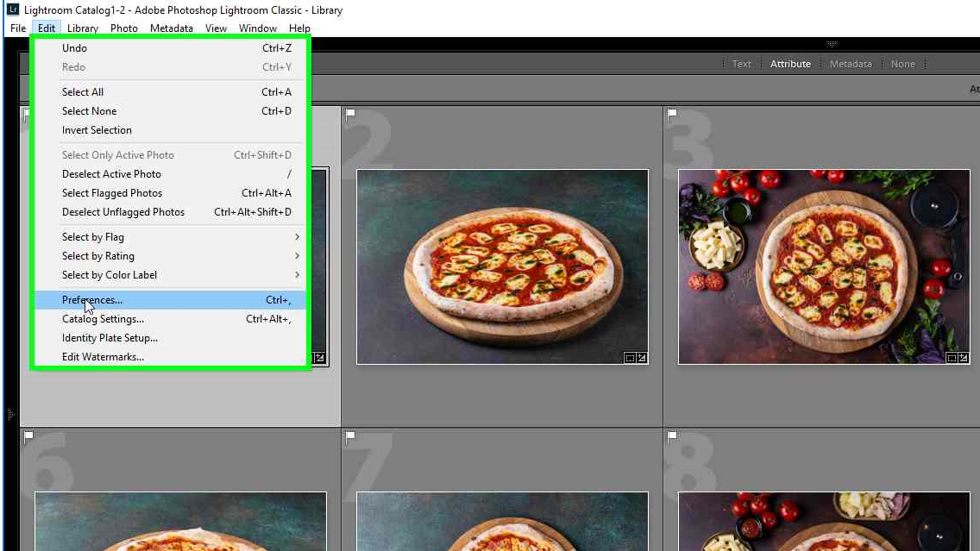The width and height of the screenshot is (980, 551).
Task: Choose Select None menu entry
Action: (170, 111)
